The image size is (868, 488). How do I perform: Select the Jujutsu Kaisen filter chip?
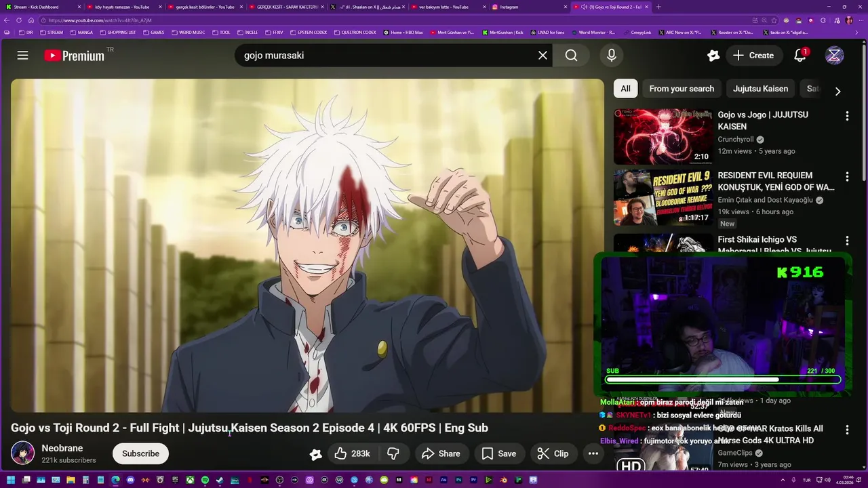[x=760, y=89]
